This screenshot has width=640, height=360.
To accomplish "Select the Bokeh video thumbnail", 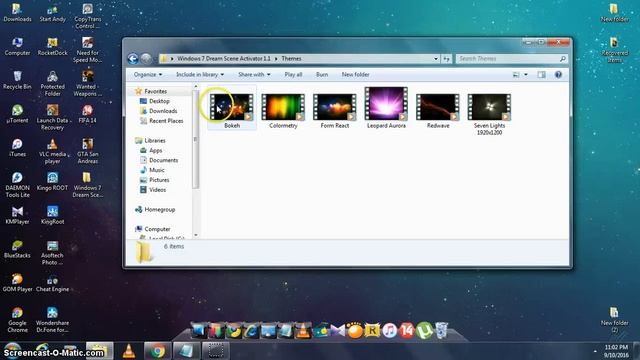I will coord(232,107).
